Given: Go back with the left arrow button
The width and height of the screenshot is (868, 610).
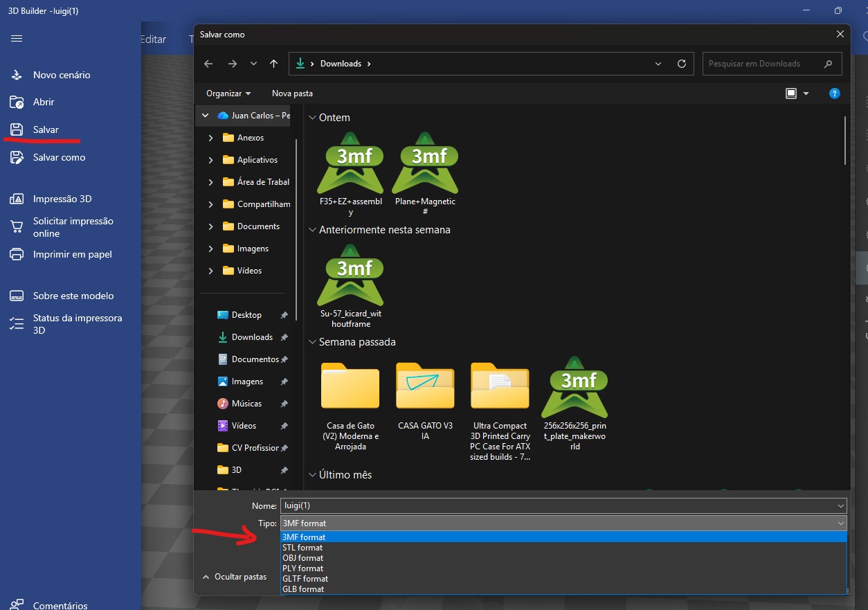Looking at the screenshot, I should tap(208, 64).
